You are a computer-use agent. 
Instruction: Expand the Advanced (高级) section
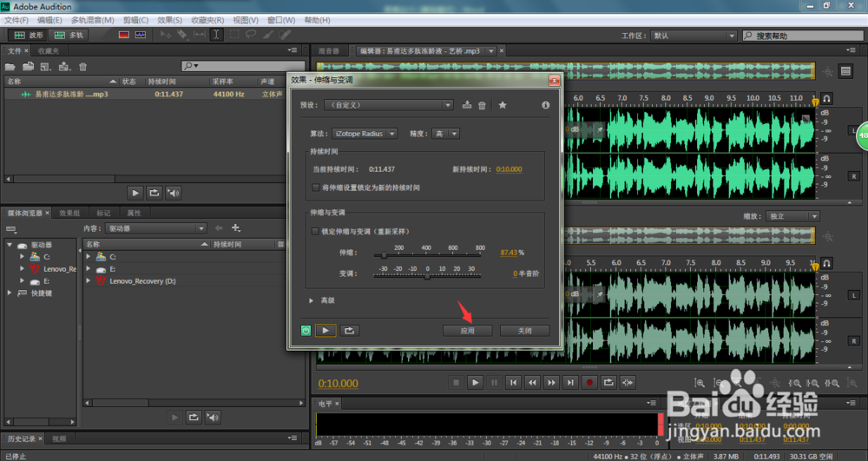311,300
